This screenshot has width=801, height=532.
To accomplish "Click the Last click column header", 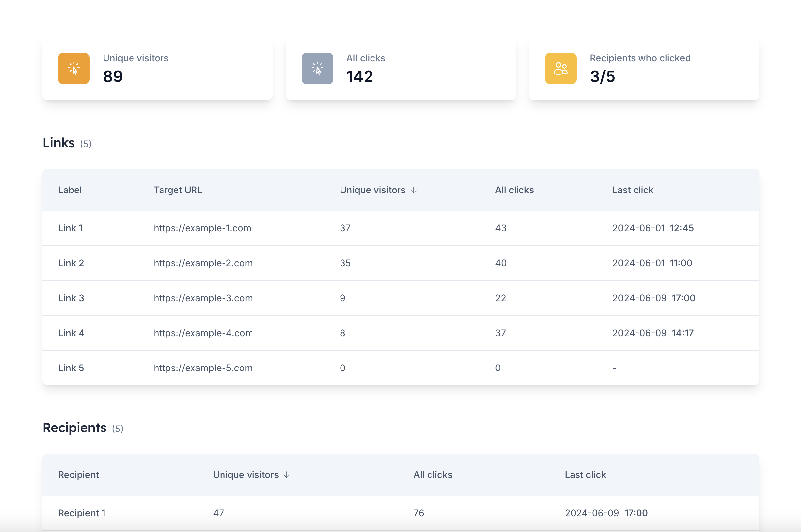I will click(x=632, y=190).
